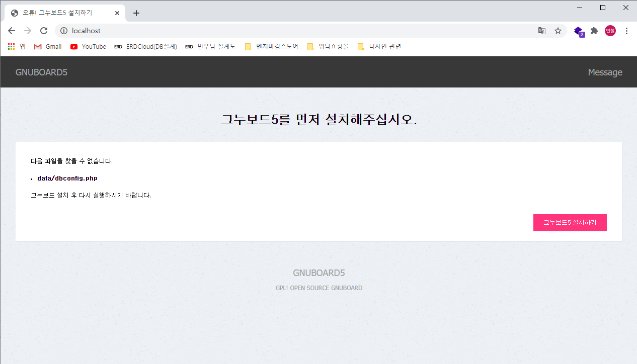Open the YouTube bookmark
Viewport: 637px width, 364px height.
coord(88,46)
